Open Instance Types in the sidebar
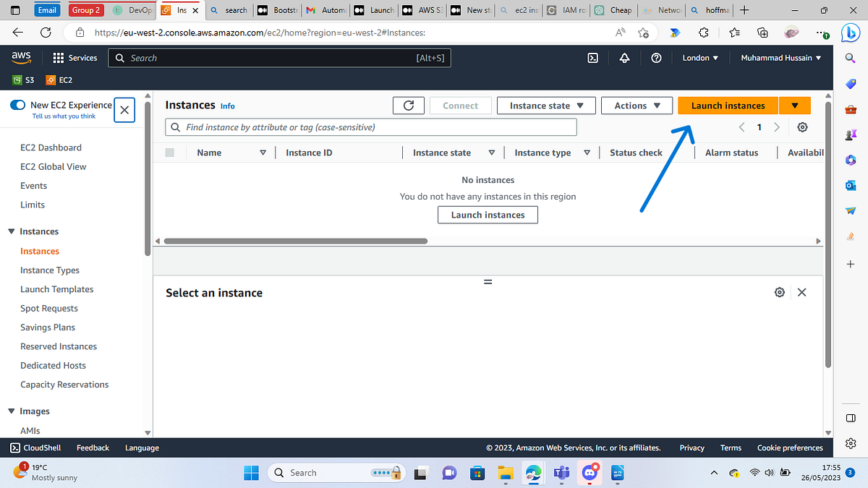Screen dimensions: 868x488 (50, 270)
